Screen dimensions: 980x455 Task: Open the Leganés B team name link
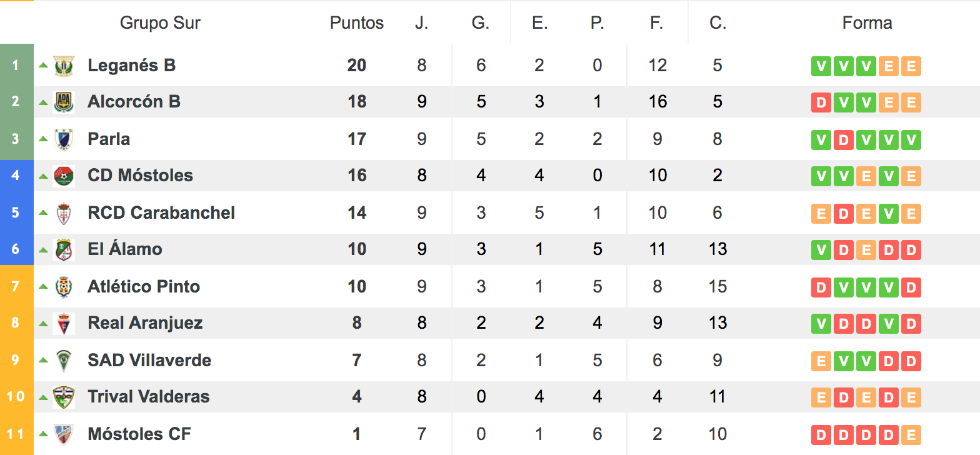132,65
